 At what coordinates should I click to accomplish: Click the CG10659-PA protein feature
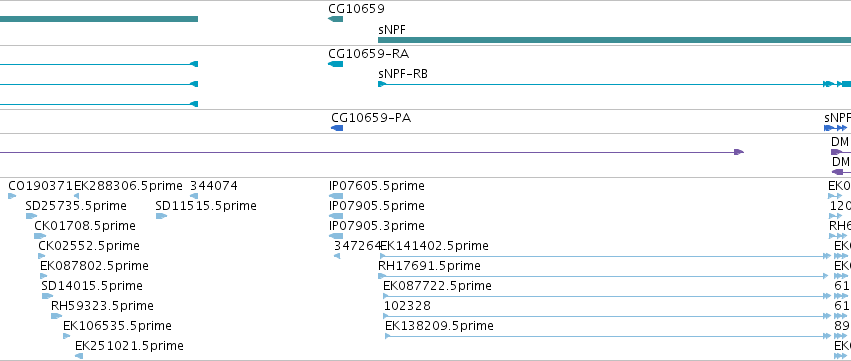337,128
